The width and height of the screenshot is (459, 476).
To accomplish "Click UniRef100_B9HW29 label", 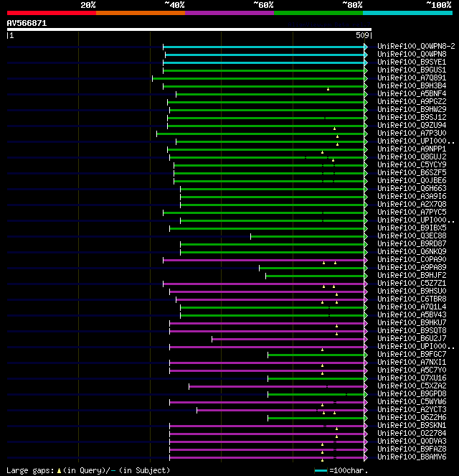I will [x=412, y=109].
